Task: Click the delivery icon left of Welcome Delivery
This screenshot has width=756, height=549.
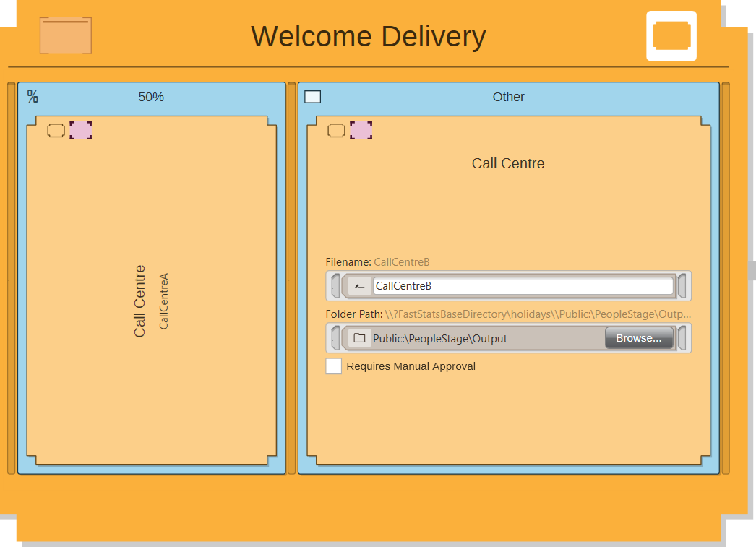Action: pos(66,35)
